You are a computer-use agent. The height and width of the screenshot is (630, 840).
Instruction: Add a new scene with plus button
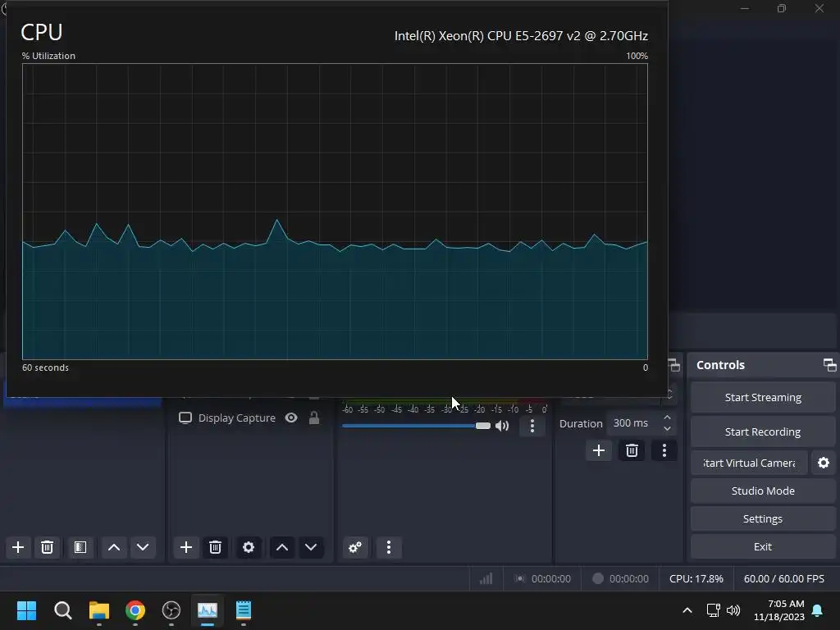(18, 547)
